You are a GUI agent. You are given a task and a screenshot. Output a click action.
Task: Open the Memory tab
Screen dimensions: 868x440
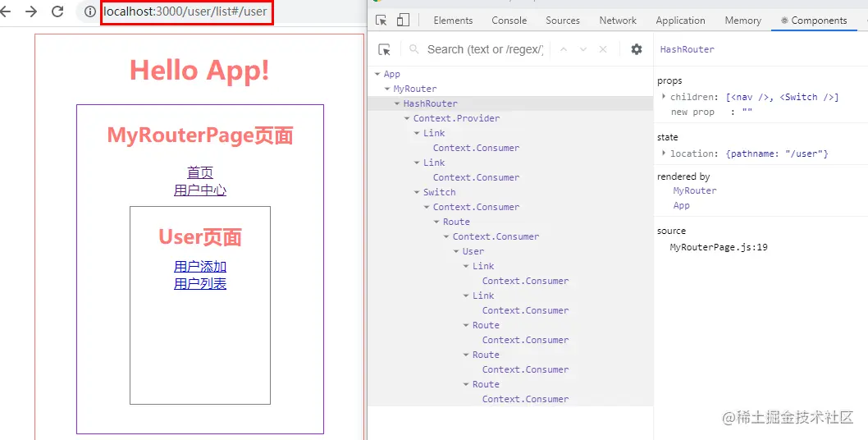(x=743, y=21)
